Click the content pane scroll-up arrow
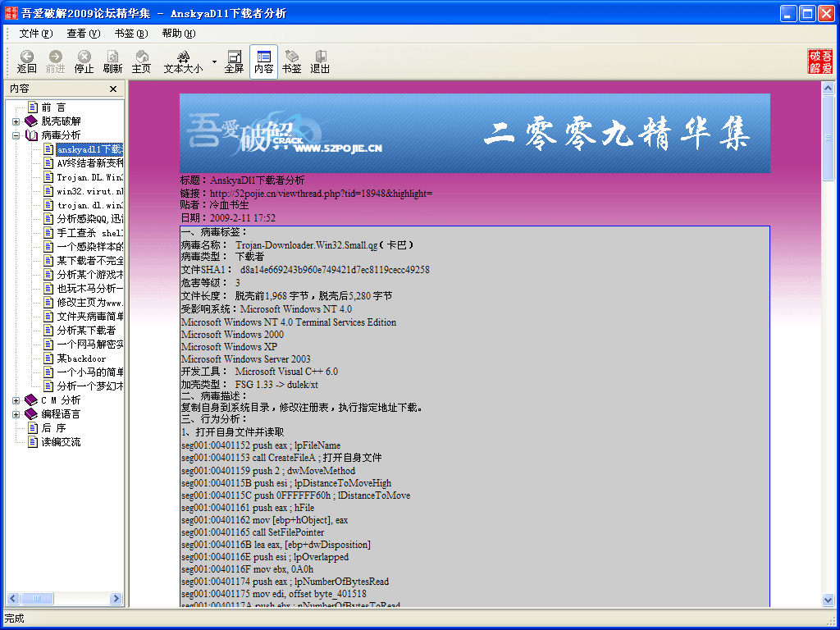 [x=828, y=89]
